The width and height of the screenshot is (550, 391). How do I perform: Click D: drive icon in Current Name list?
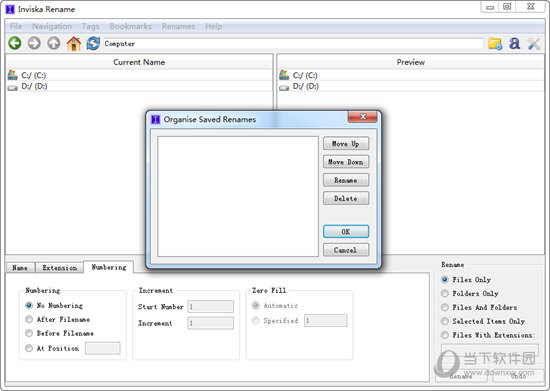pyautogui.click(x=13, y=88)
